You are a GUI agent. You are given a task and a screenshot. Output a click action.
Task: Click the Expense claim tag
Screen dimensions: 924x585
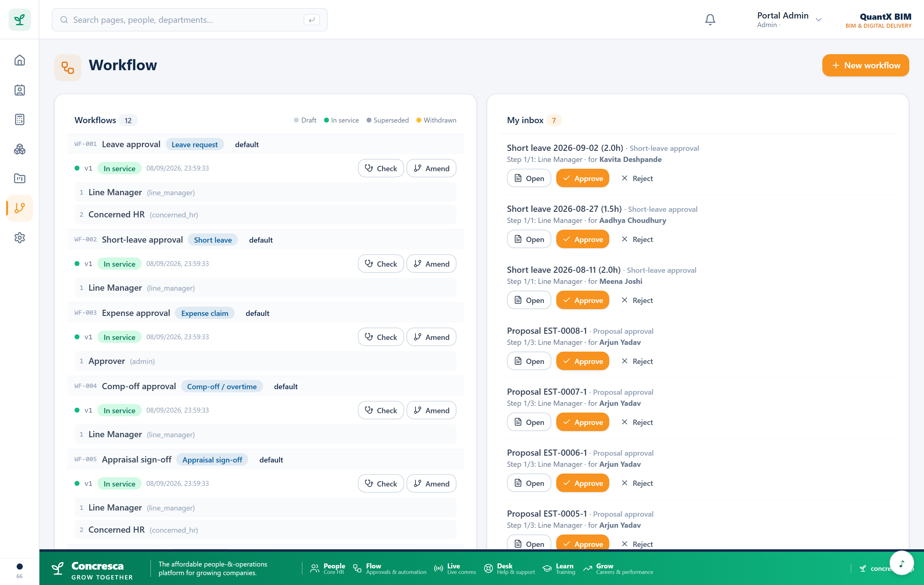[205, 313]
